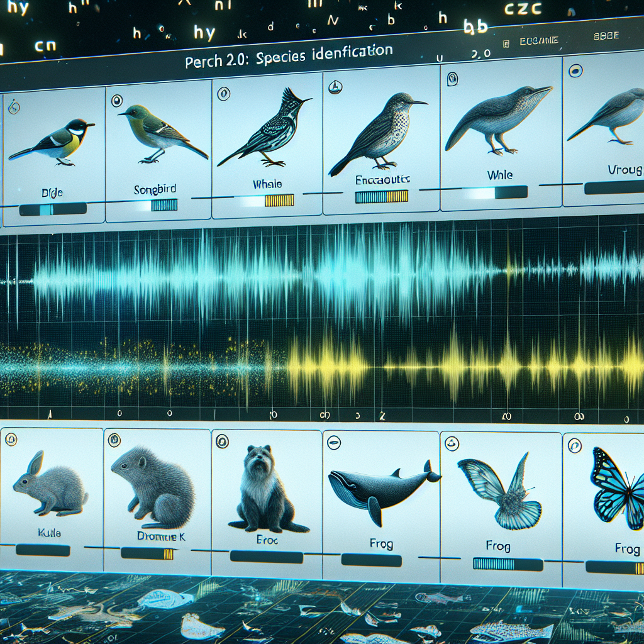Viewport: 644px width, 644px height.
Task: Click the yellow bar under the Whale label
Action: pyautogui.click(x=280, y=201)
